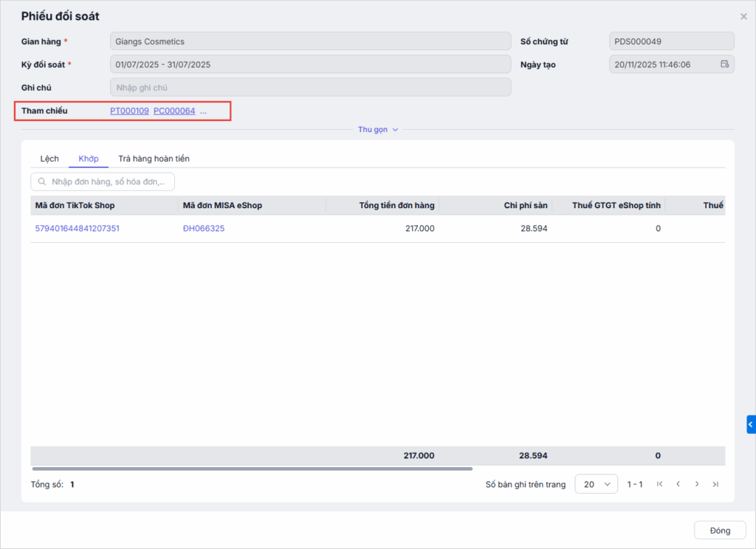Image resolution: width=756 pixels, height=549 pixels.
Task: Go to the next page of records
Action: (697, 484)
